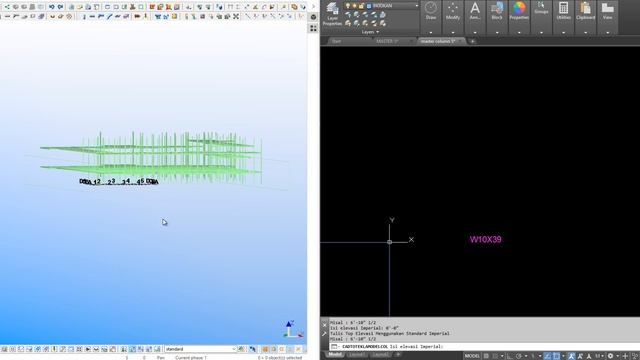The height and width of the screenshot is (360, 640).
Task: Open the Block panel
Action: [x=497, y=11]
